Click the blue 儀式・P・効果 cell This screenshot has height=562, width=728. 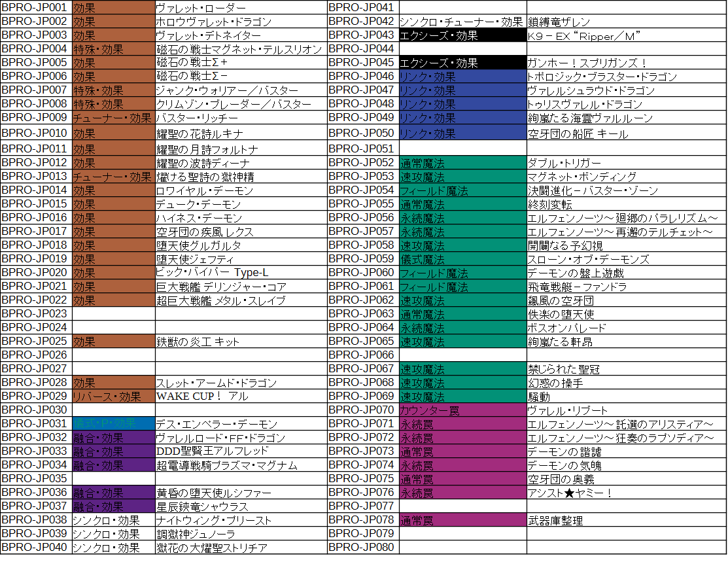pos(113,424)
